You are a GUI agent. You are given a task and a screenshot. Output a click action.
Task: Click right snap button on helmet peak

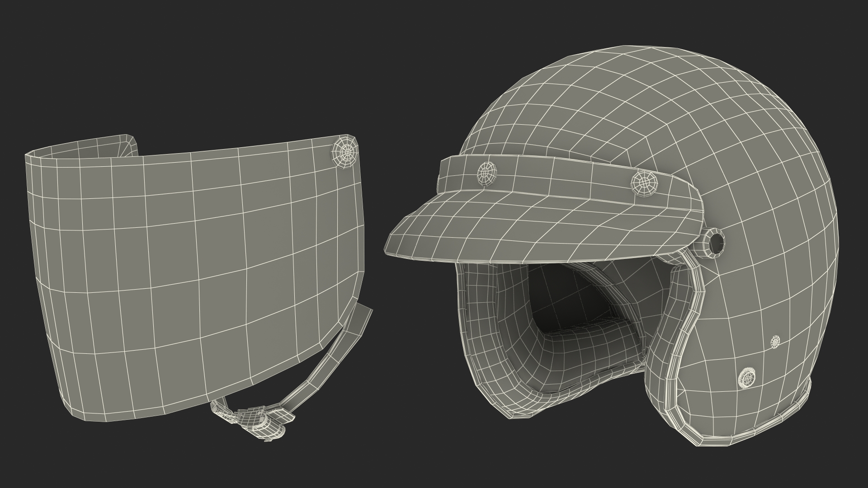point(643,183)
